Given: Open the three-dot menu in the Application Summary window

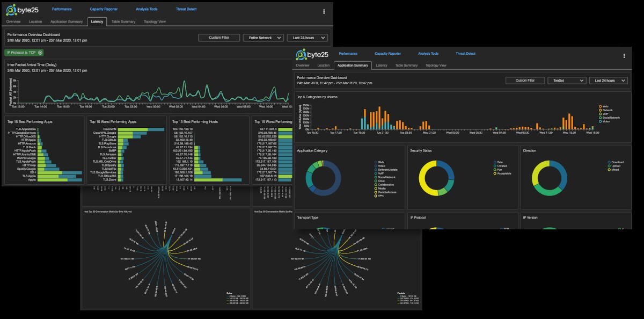Looking at the screenshot, I should (624, 55).
